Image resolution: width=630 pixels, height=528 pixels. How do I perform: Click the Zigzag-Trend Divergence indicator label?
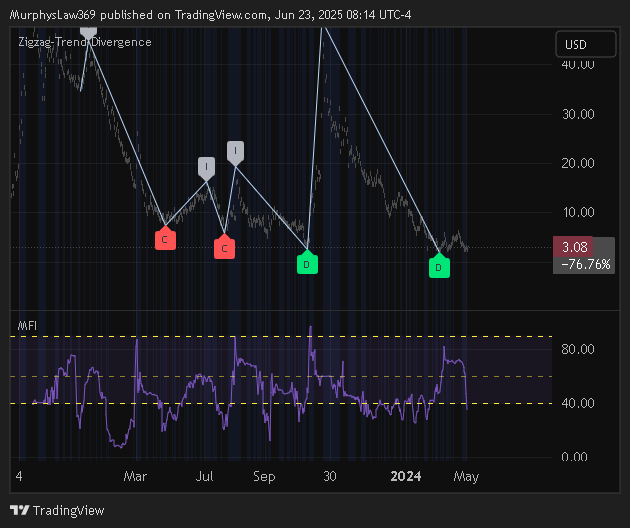85,42
